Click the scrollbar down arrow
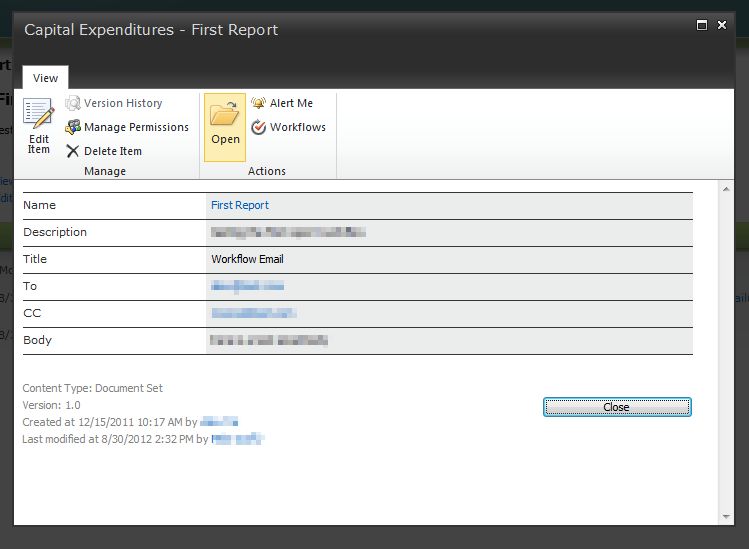The width and height of the screenshot is (749, 549). pos(726,517)
